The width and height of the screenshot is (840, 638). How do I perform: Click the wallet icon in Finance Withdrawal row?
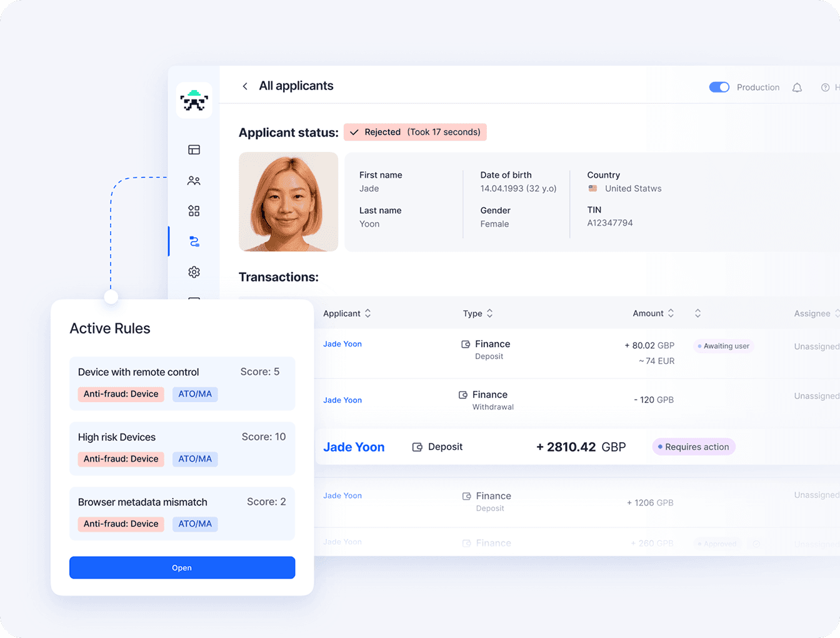tap(463, 395)
